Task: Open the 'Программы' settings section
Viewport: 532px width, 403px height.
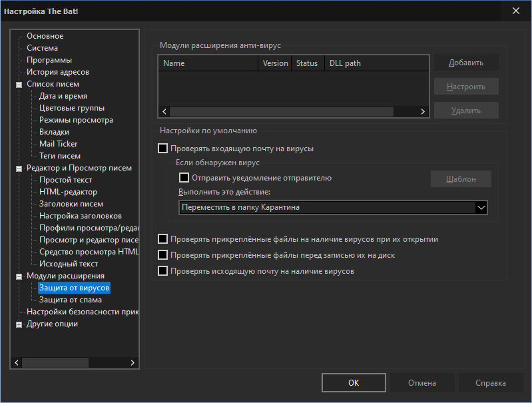Action: (49, 60)
